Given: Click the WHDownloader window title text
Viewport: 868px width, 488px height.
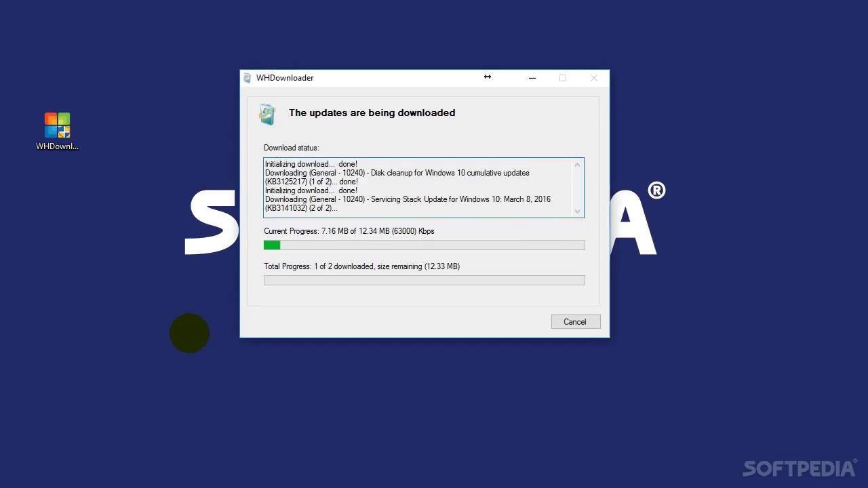Looking at the screenshot, I should [x=285, y=78].
